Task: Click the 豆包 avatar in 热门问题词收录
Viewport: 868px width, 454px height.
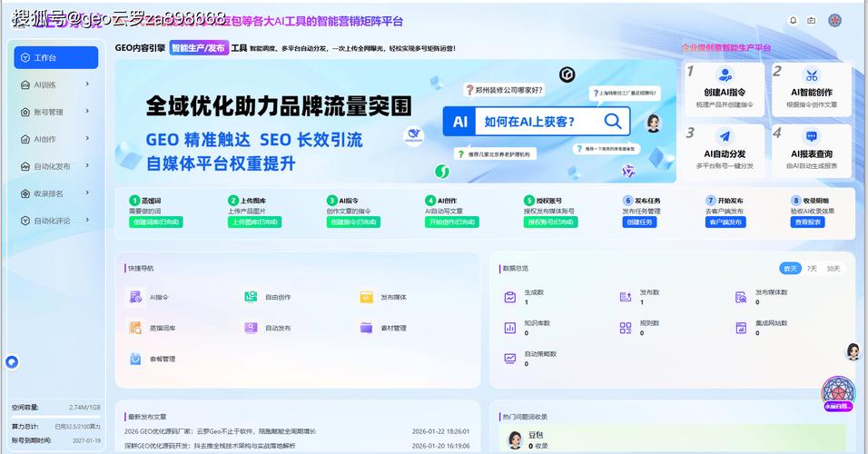Action: point(516,439)
